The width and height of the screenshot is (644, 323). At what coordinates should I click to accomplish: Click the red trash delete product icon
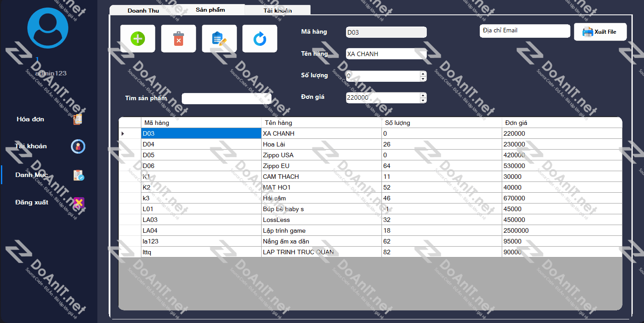point(178,39)
